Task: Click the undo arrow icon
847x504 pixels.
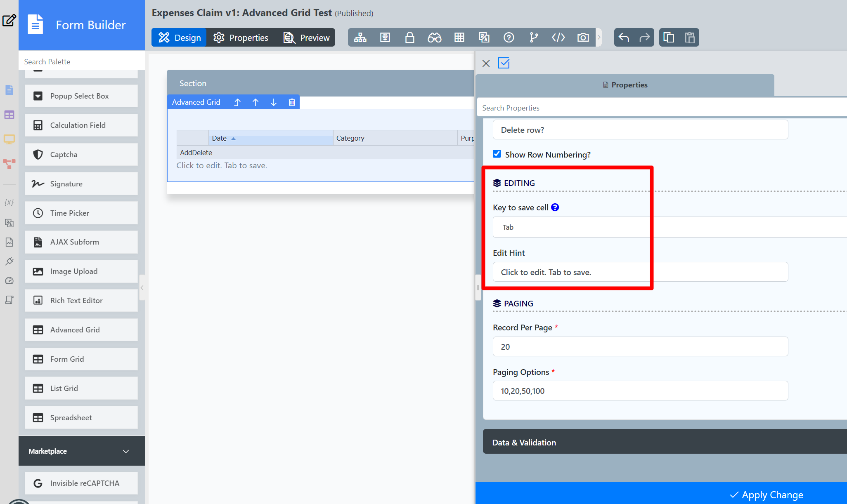Action: point(624,38)
